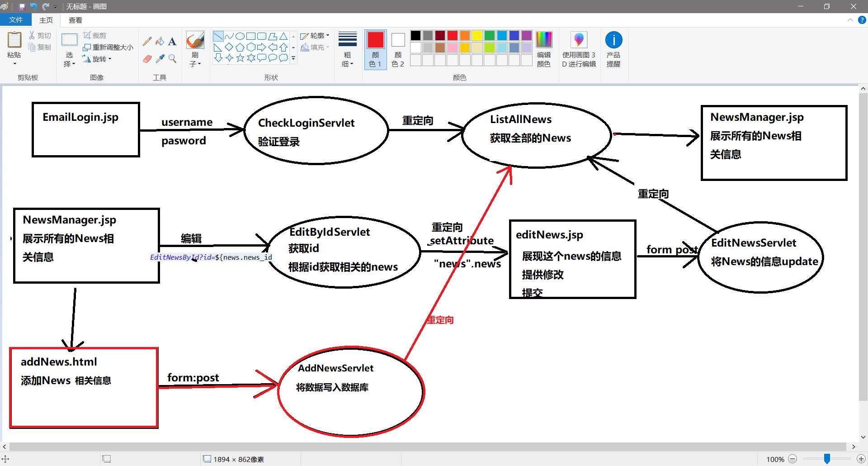Select the Line shape
The image size is (868, 466).
[x=218, y=36]
